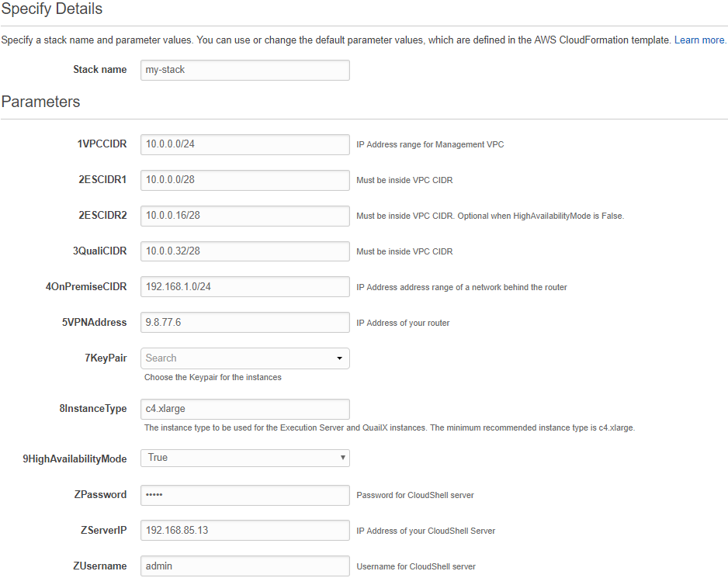Select the ZUsername field containing admin
Screen dimensions: 728x578
coord(245,566)
